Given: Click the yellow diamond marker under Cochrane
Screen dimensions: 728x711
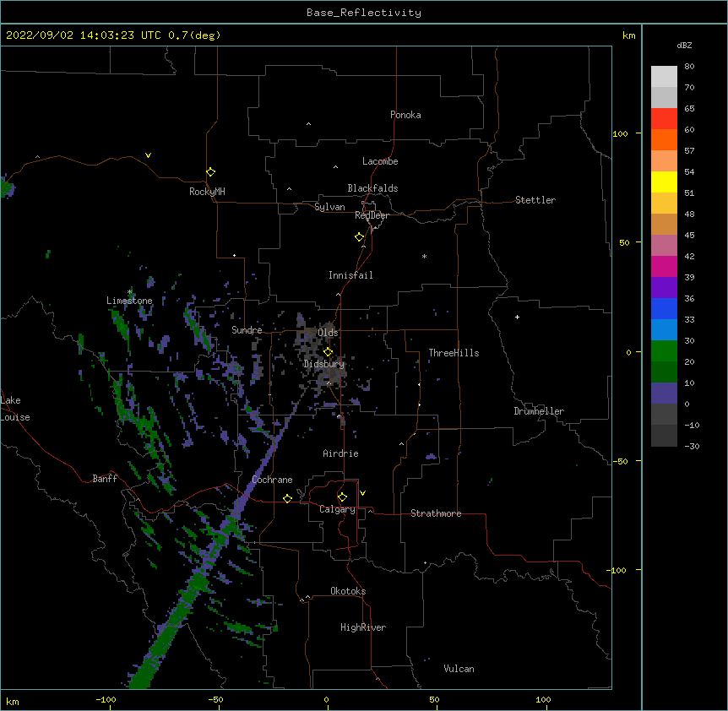Looking at the screenshot, I should click(287, 498).
